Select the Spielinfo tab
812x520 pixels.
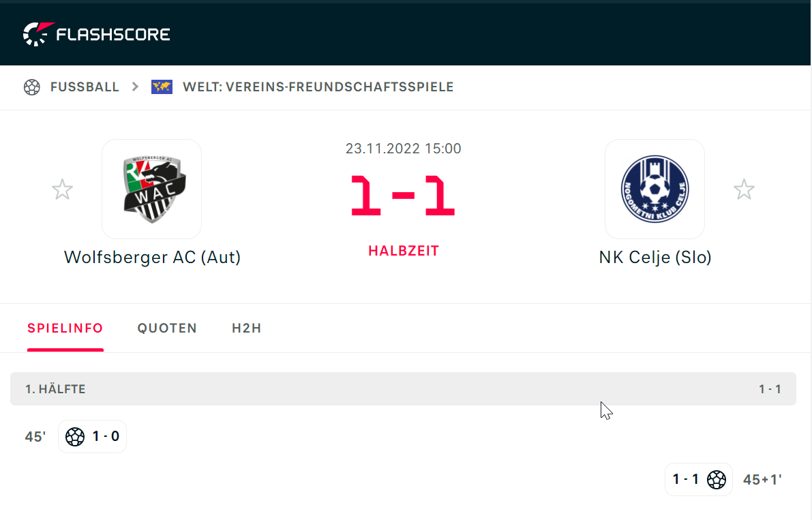pyautogui.click(x=65, y=328)
